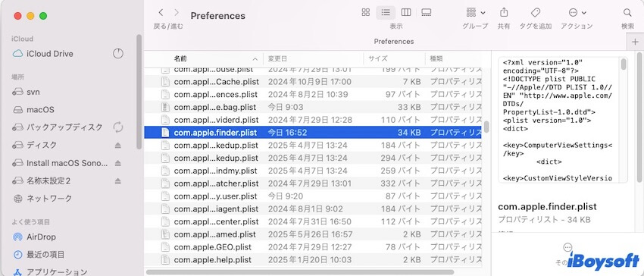Eject the 名称未設定2 volume
Screen dimensions: 644x276
(118, 180)
